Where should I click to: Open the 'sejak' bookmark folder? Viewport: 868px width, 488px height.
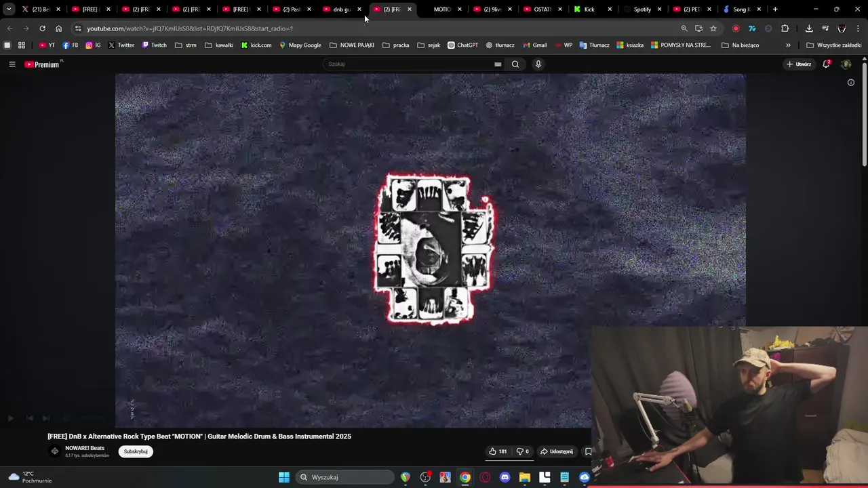(x=429, y=45)
